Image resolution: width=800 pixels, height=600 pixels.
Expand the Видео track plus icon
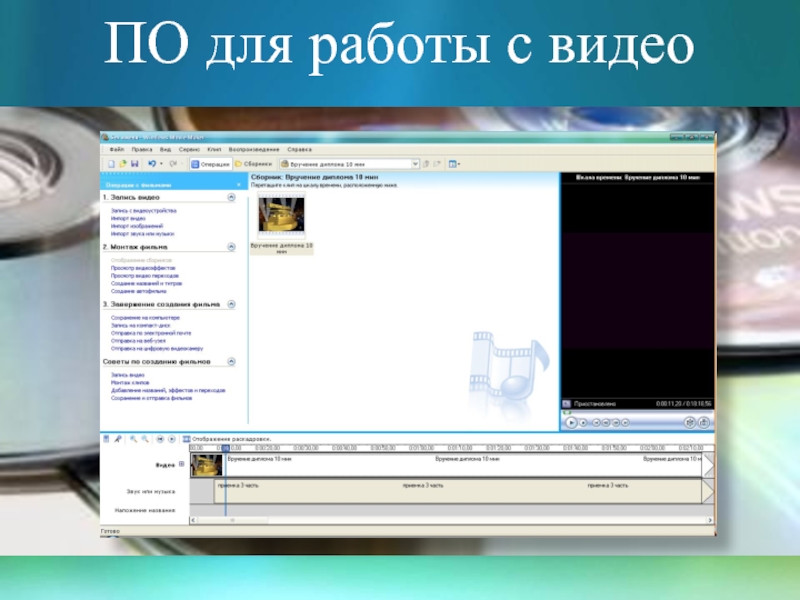coord(182,465)
